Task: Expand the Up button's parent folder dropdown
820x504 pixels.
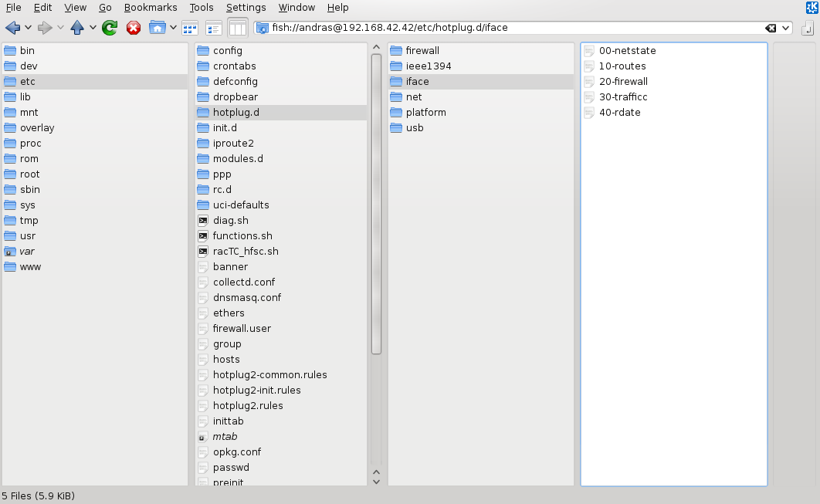Action: coord(93,28)
